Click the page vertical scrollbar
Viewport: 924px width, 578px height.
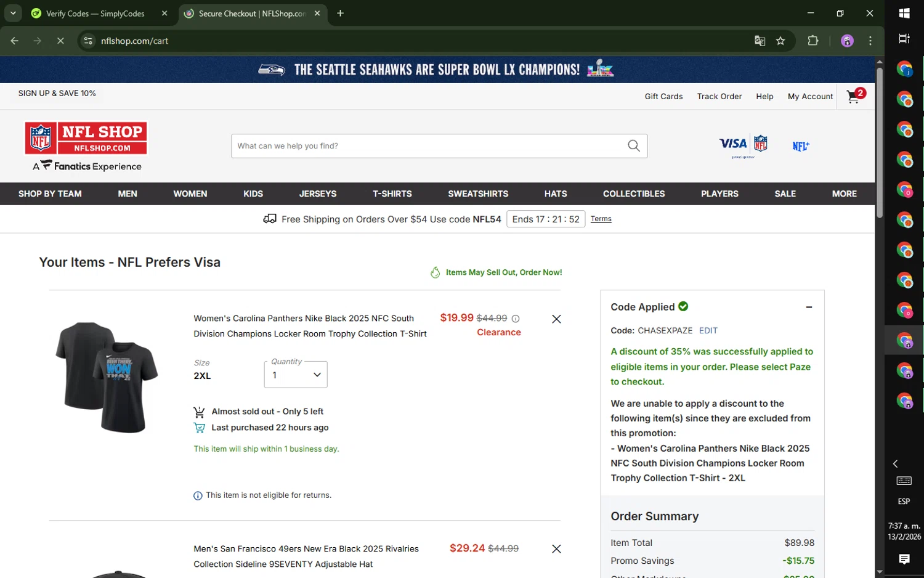click(880, 142)
